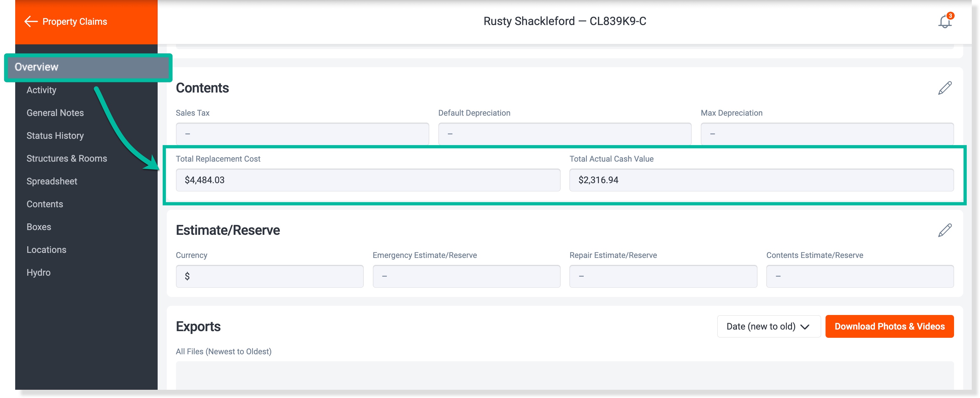
Task: Open the Spreadsheet section
Action: point(52,181)
